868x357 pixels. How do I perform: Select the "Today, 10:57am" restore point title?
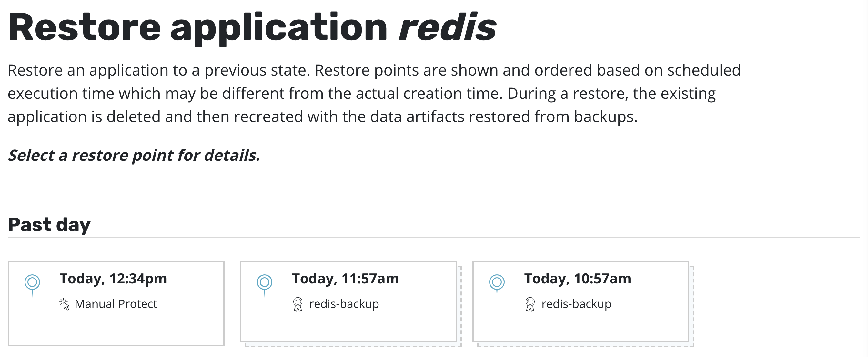point(578,279)
